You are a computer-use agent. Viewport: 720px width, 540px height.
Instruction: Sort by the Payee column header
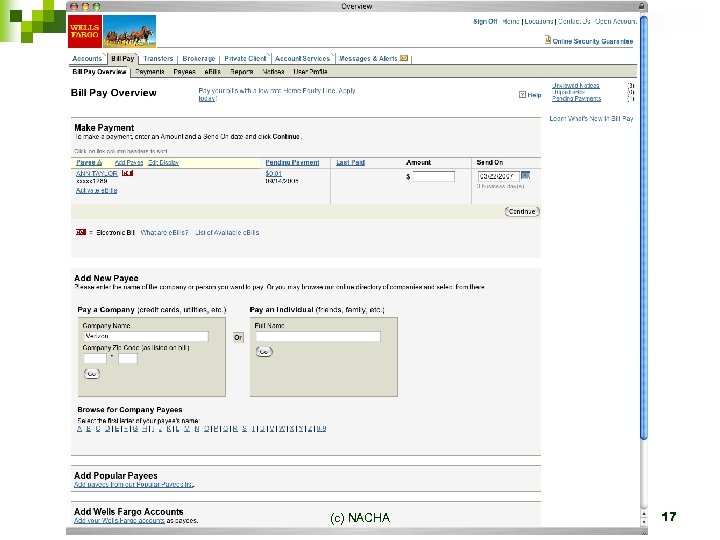tap(89, 163)
